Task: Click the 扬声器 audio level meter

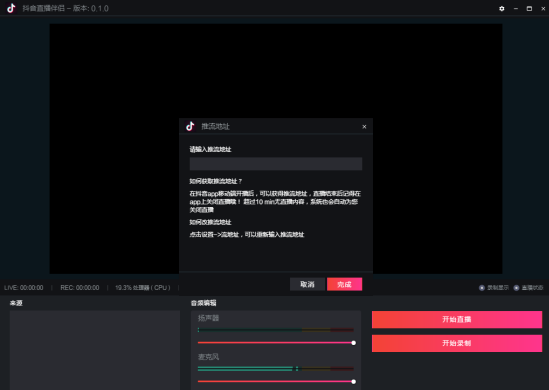Action: (x=276, y=330)
